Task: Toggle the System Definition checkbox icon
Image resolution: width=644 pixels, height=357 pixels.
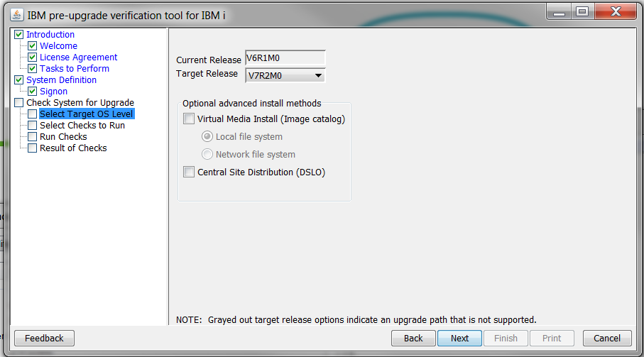Action: [19, 79]
